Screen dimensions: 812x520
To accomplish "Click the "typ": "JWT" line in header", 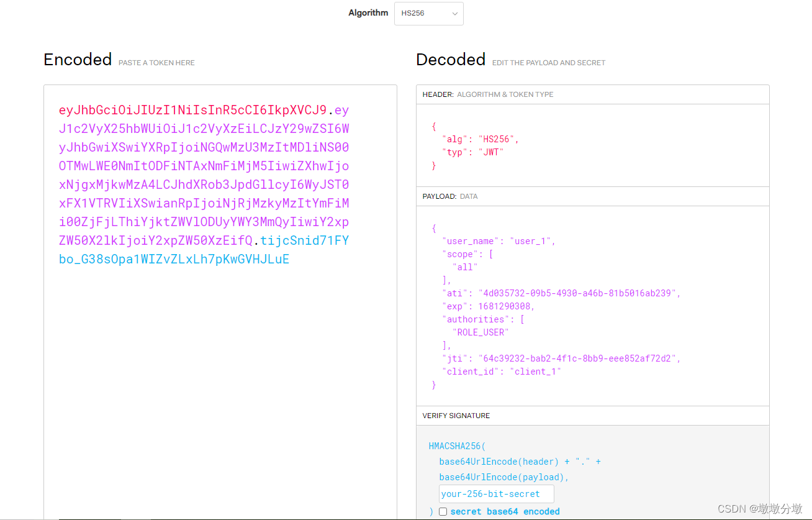I will tap(473, 152).
